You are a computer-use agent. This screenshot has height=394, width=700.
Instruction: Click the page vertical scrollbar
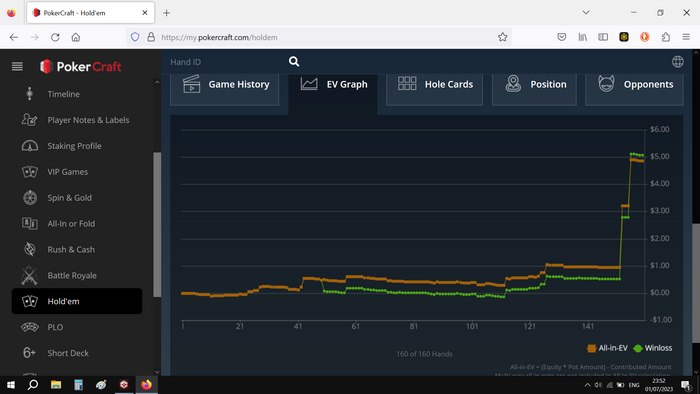[x=696, y=283]
